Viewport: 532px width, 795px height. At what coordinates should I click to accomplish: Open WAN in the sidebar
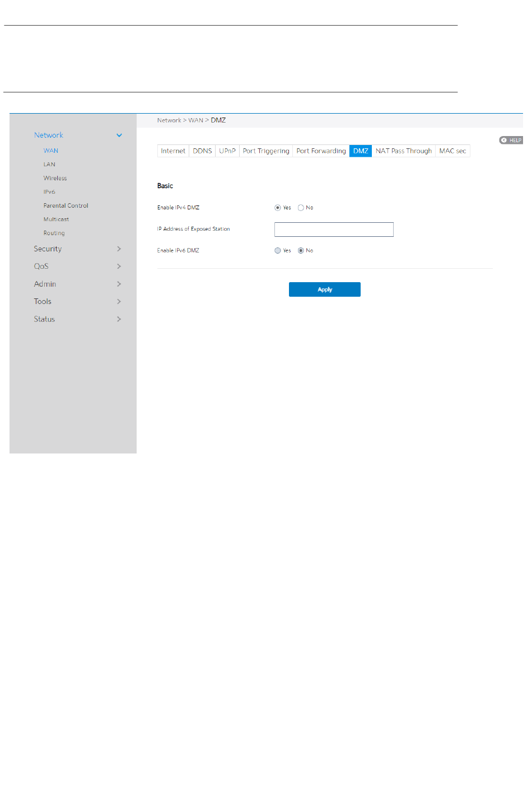[51, 151]
